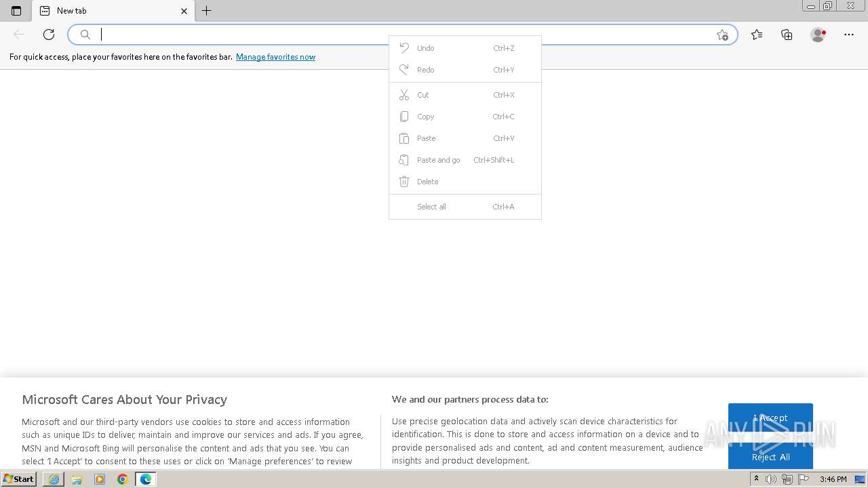Click the Reject All privacy button

click(770, 457)
